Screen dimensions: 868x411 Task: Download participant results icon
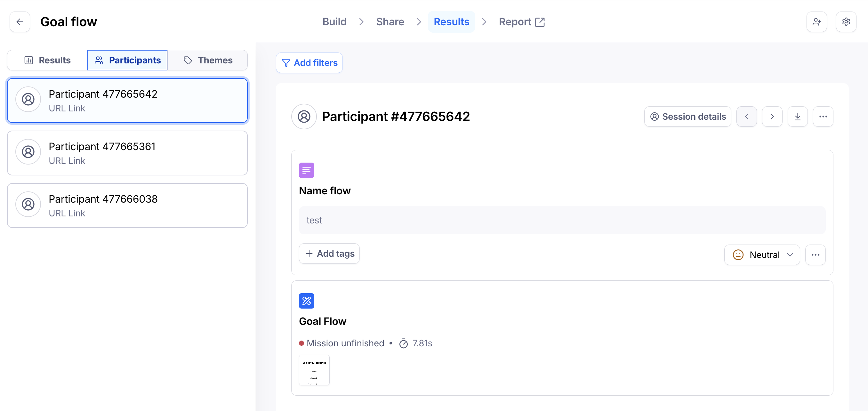click(x=797, y=117)
